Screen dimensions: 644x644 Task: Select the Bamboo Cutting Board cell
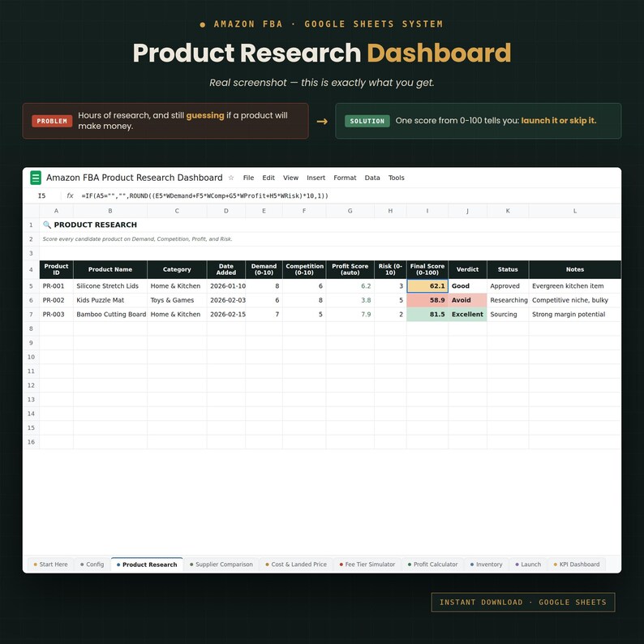[x=110, y=314]
